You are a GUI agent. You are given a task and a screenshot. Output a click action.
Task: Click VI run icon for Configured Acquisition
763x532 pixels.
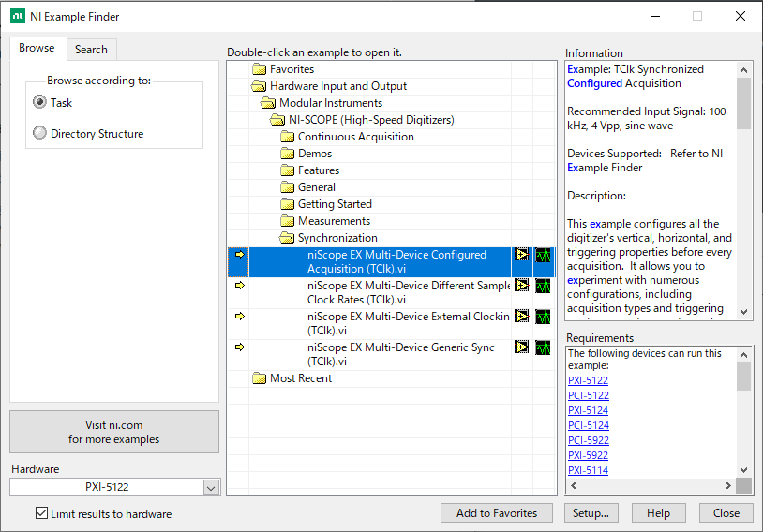(522, 255)
